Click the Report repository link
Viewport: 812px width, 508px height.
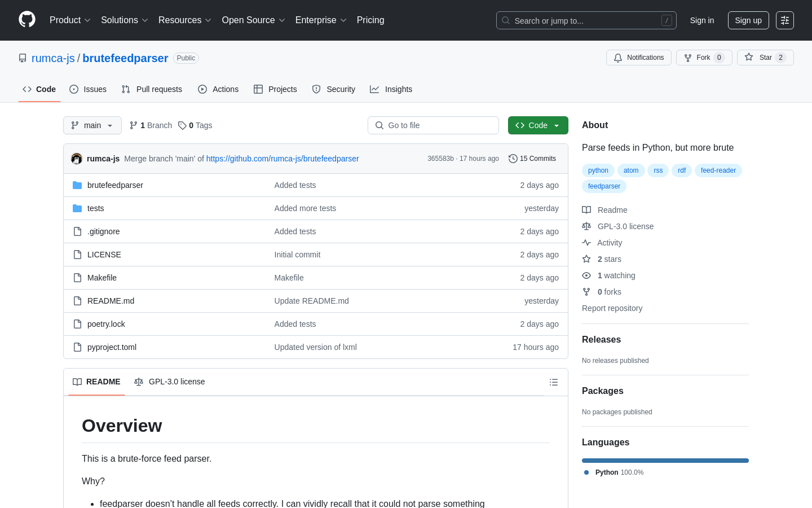pos(612,308)
